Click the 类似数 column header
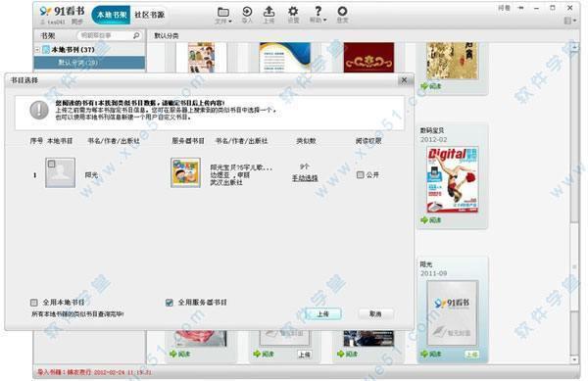The height and width of the screenshot is (381, 588). tap(306, 141)
